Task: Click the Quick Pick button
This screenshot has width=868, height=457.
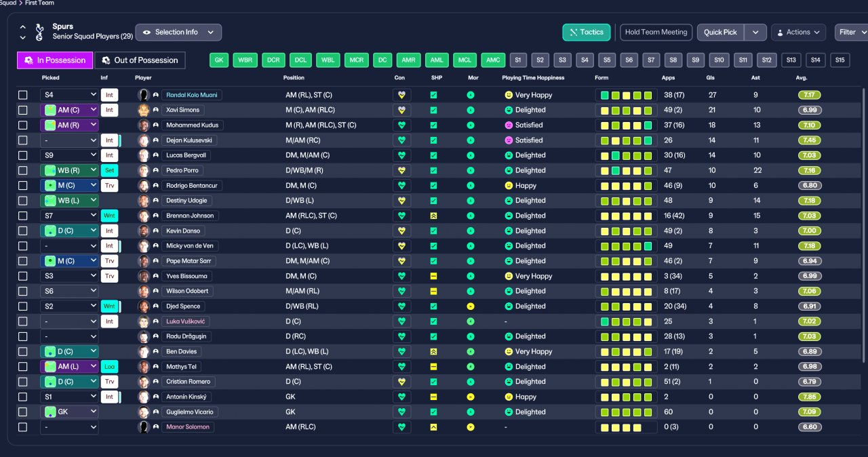Action: 720,32
